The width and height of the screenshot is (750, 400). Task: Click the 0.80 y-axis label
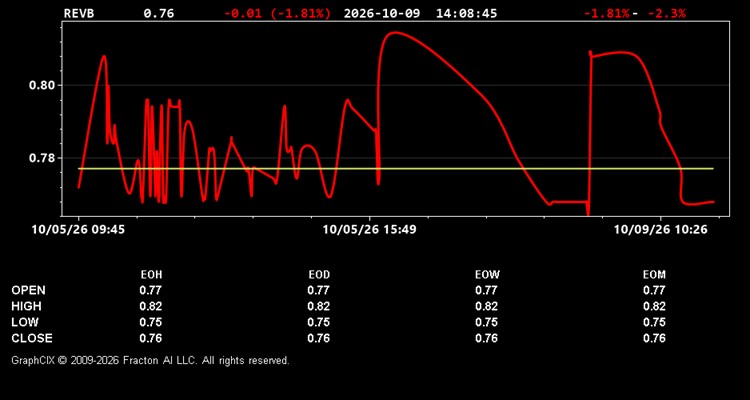[43, 86]
